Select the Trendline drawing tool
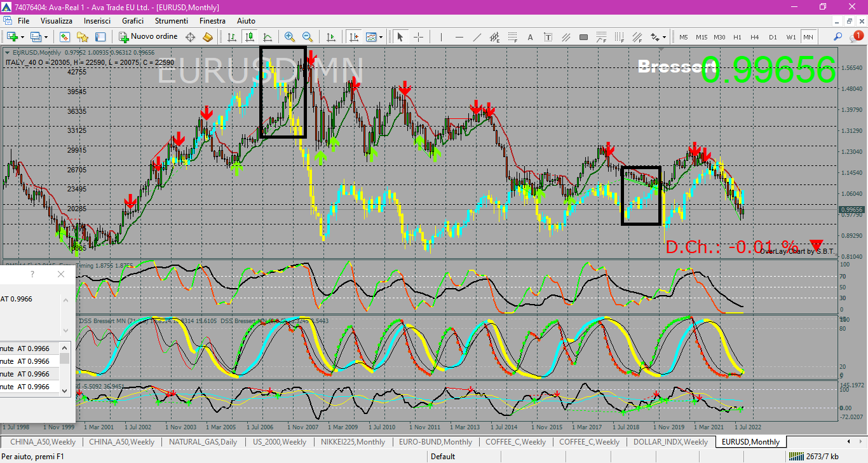 tap(477, 37)
